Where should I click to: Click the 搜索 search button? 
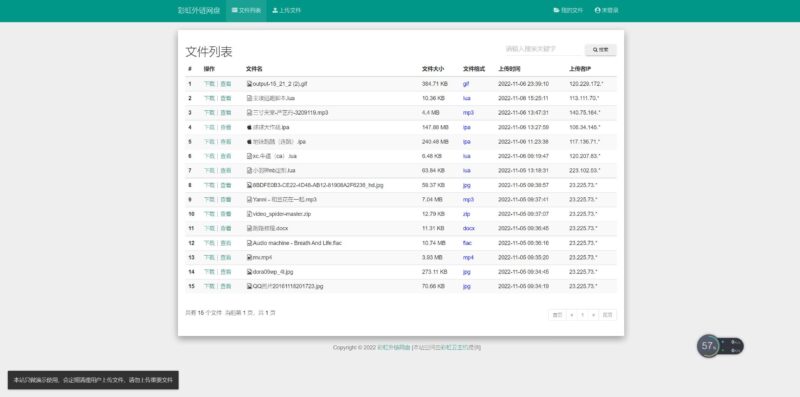601,49
